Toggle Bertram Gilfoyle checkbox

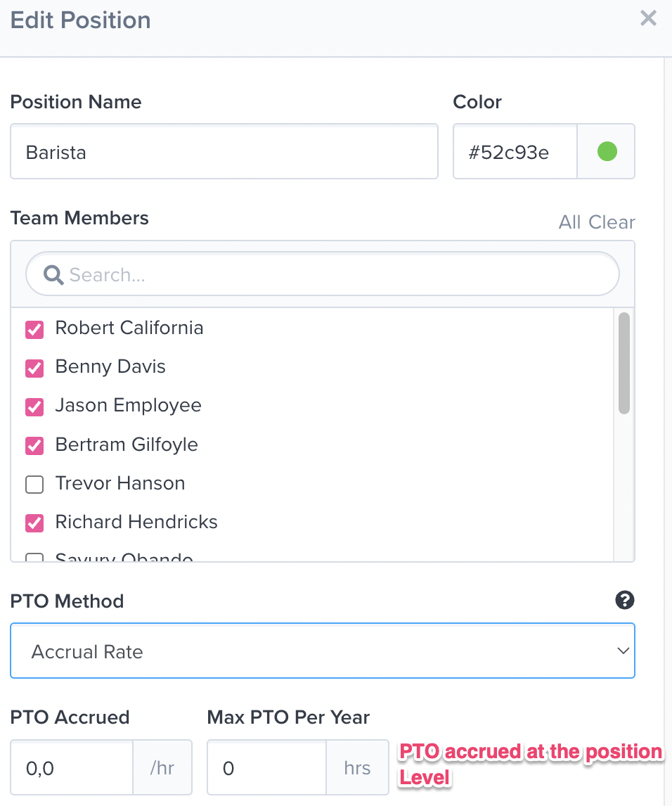pyautogui.click(x=34, y=445)
